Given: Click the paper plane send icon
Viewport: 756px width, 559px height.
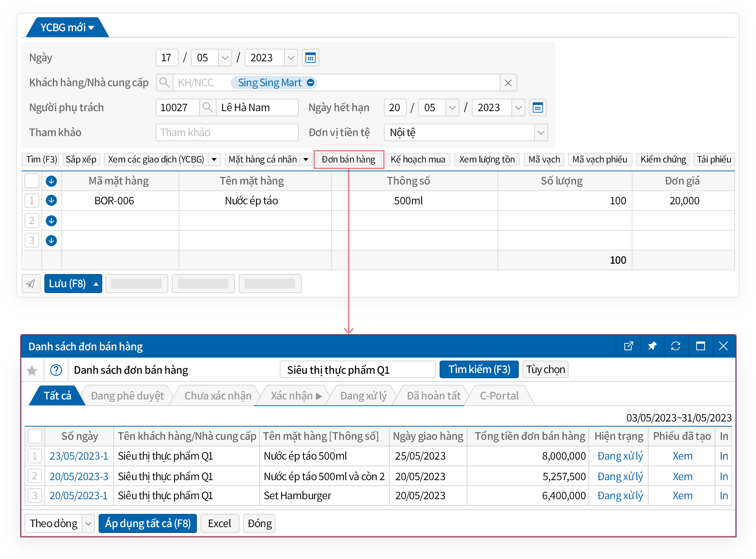Looking at the screenshot, I should [x=31, y=284].
